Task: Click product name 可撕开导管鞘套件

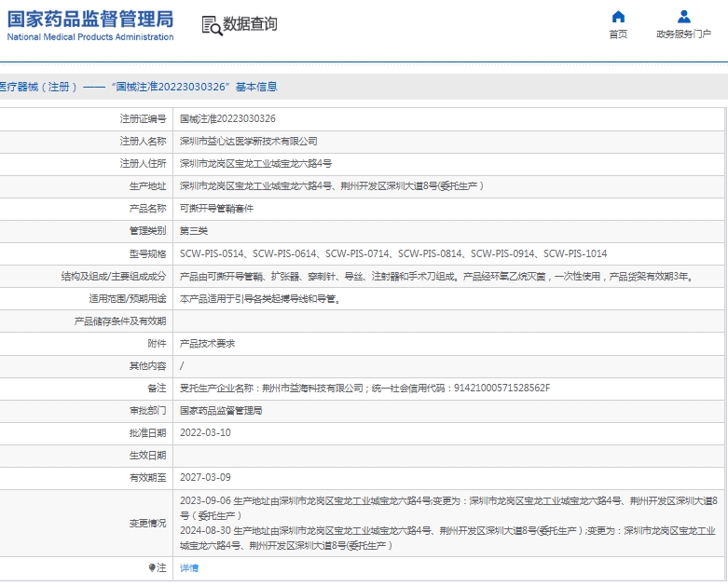Action: click(216, 209)
